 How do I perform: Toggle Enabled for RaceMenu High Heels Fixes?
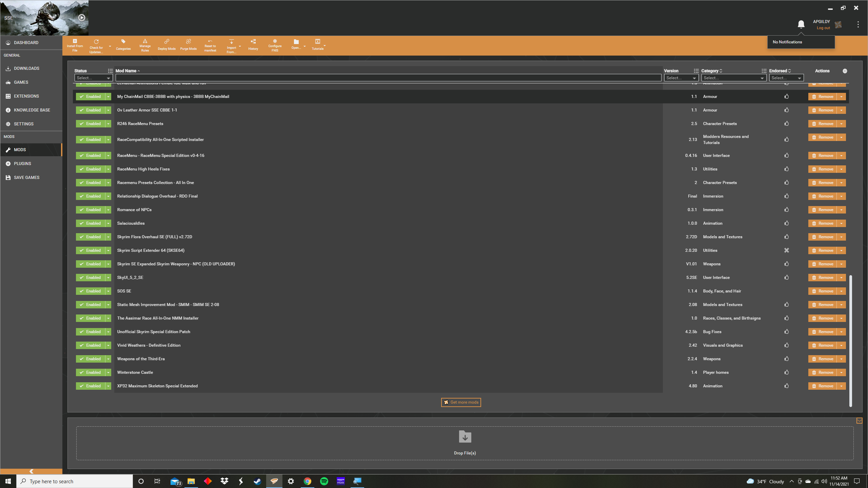click(90, 169)
